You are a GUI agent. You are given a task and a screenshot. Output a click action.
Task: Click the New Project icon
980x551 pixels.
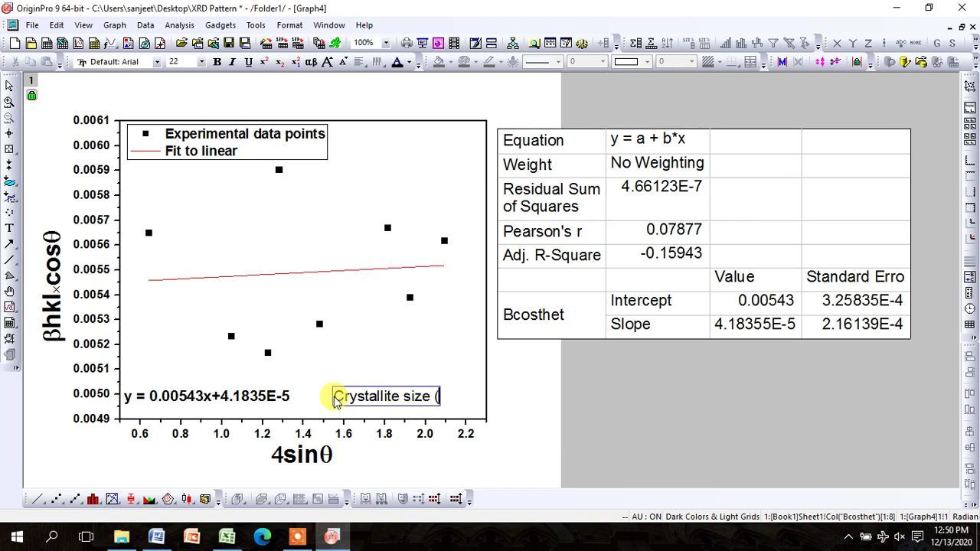point(15,44)
